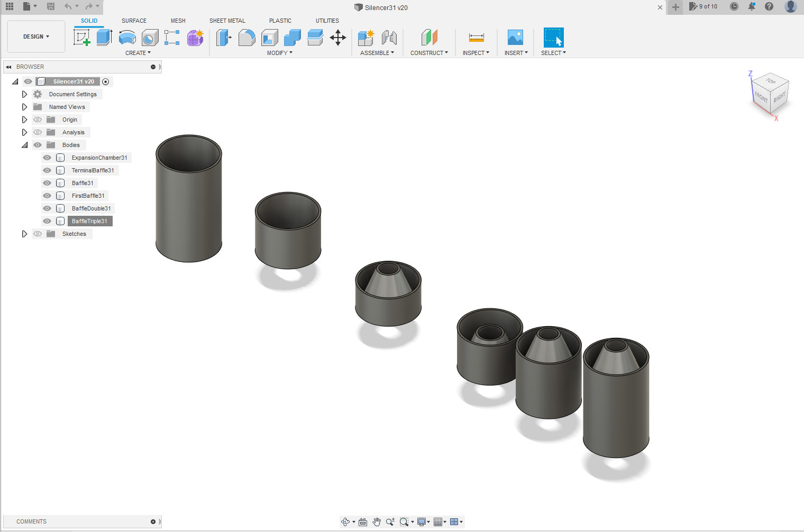Activate the window Select tool
Viewport: 804px width, 532px height.
point(553,38)
